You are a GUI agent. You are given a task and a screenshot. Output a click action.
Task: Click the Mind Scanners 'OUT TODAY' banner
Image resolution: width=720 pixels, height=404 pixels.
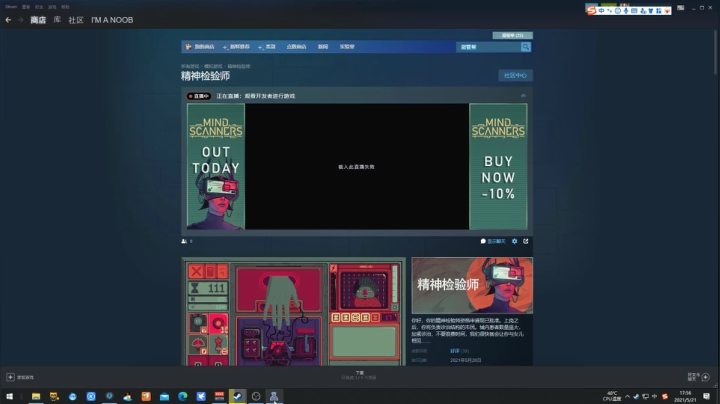(216, 166)
